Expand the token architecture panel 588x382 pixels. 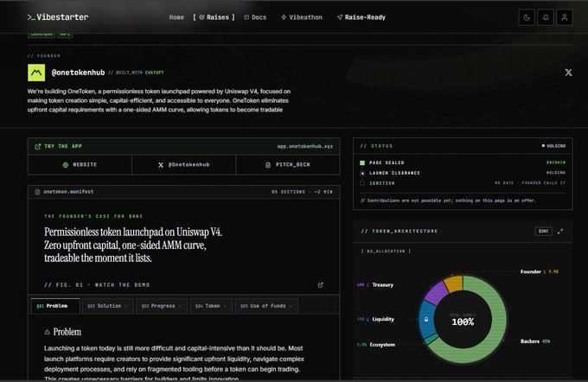tap(560, 232)
